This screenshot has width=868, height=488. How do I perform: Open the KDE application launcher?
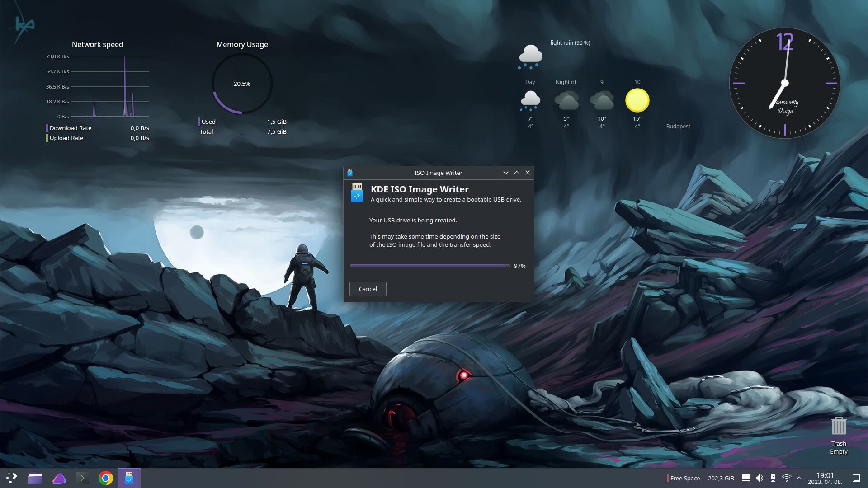click(12, 478)
